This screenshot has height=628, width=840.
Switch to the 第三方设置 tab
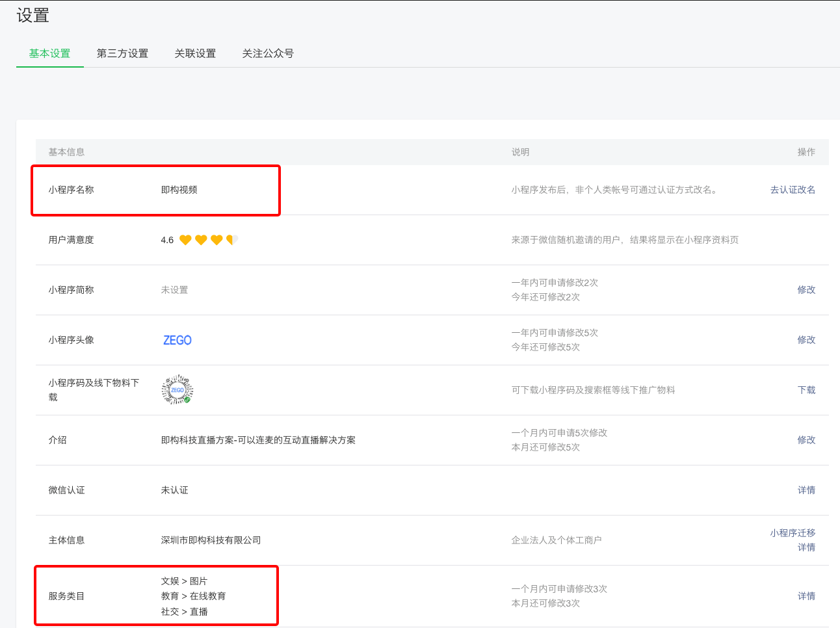[x=122, y=53]
